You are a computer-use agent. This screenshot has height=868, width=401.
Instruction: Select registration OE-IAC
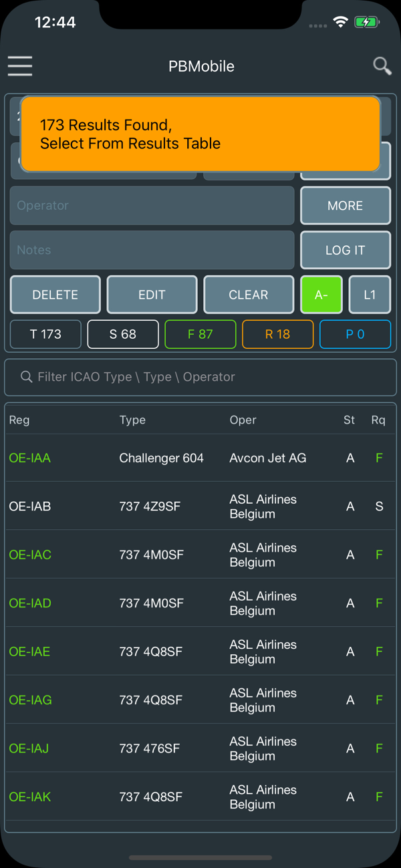tap(30, 555)
